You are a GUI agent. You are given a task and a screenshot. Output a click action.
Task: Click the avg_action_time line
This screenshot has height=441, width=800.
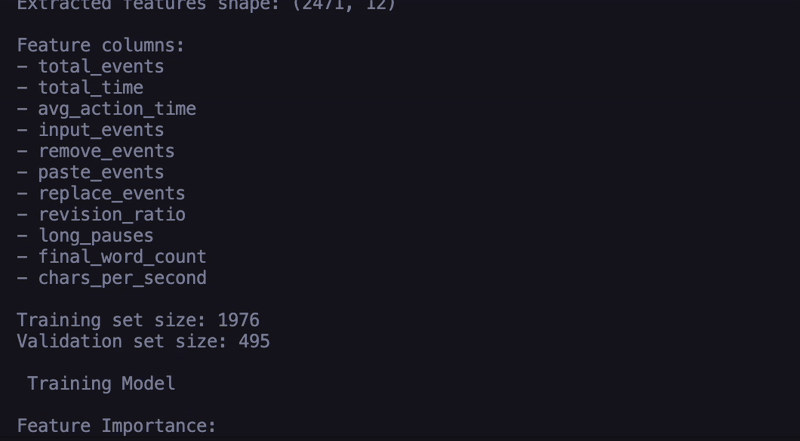(x=117, y=109)
